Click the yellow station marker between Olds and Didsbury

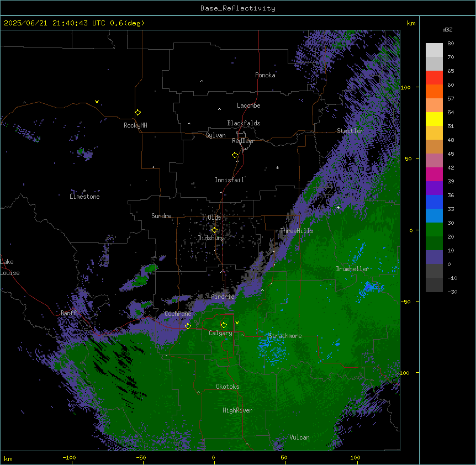point(214,230)
